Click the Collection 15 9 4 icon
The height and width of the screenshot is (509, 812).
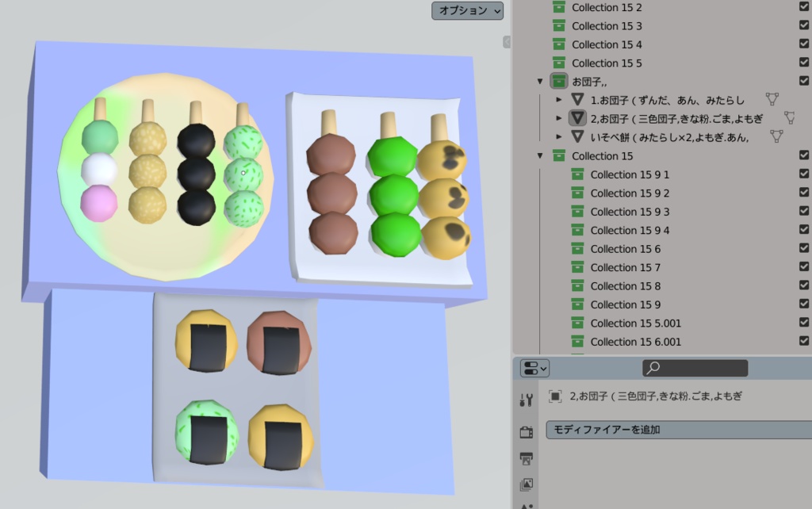coord(577,231)
